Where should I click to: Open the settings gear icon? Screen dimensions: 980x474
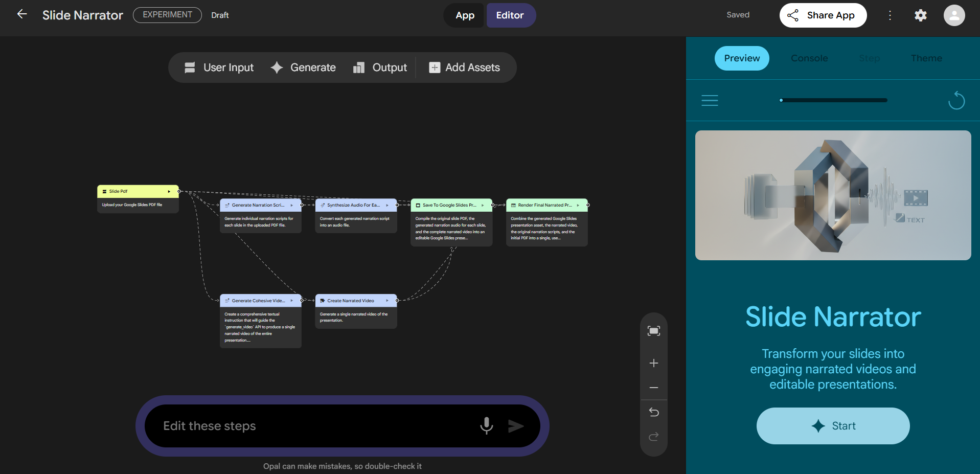[920, 15]
